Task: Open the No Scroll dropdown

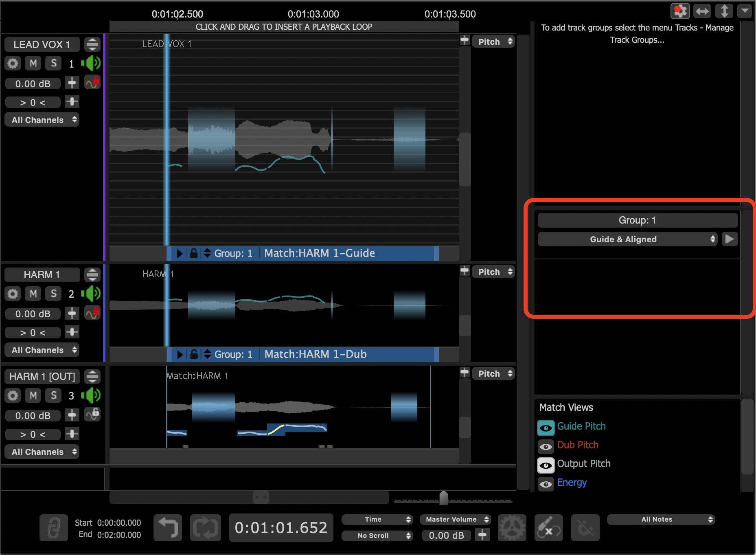Action: click(x=377, y=535)
